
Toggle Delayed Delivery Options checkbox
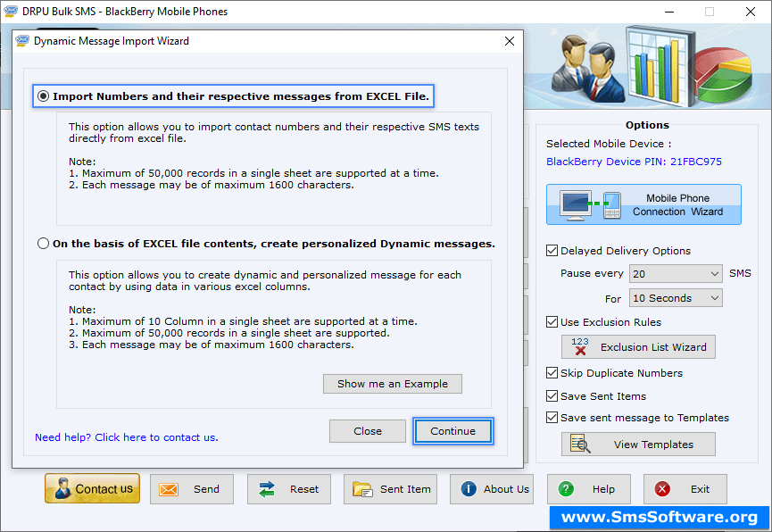tap(552, 251)
